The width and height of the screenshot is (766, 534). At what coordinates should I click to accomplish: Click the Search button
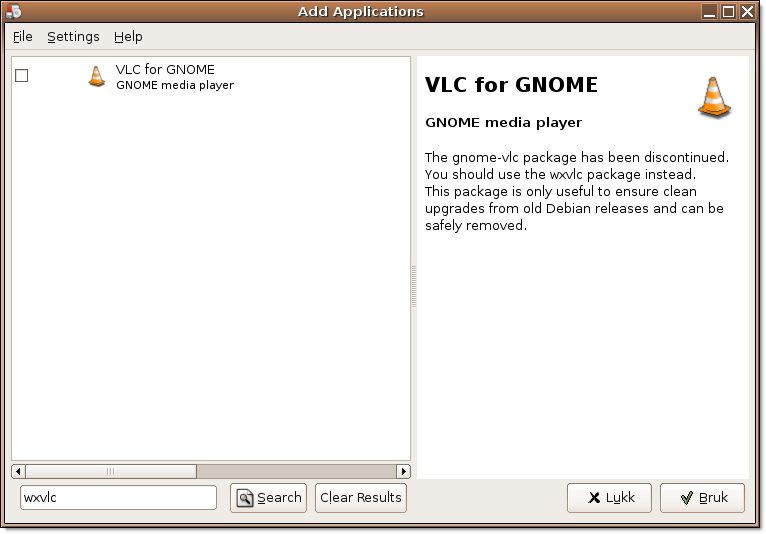(268, 498)
